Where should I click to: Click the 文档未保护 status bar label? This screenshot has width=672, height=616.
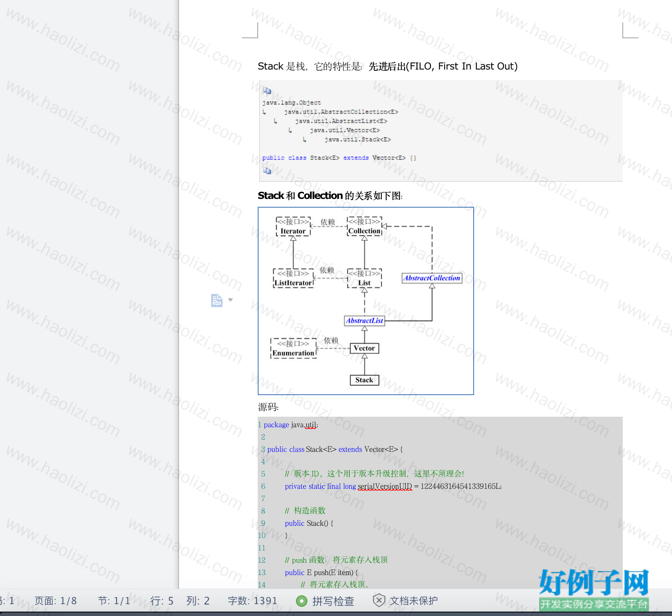414,601
